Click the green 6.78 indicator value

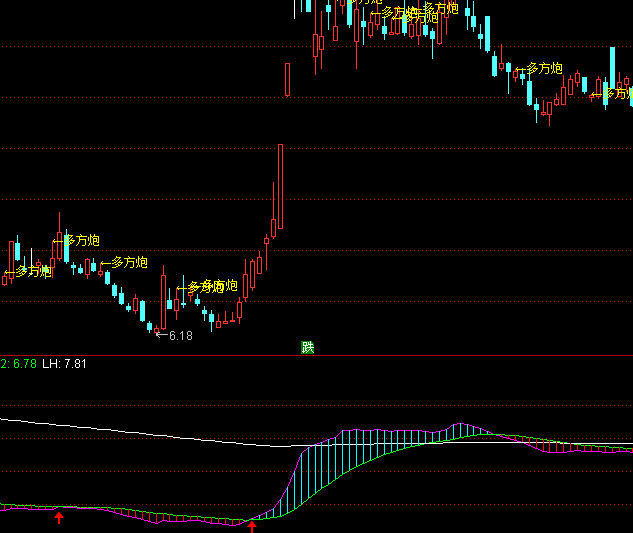[x=23, y=363]
